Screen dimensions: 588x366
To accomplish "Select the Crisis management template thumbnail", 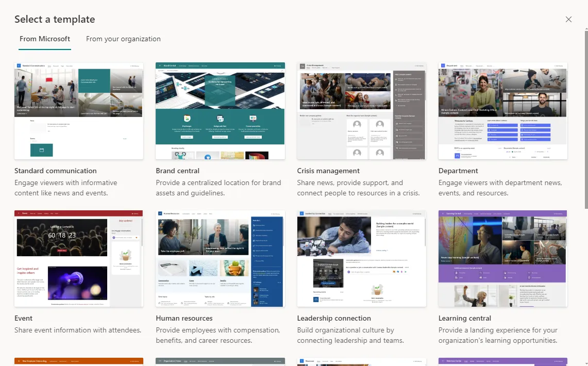I will (361, 111).
